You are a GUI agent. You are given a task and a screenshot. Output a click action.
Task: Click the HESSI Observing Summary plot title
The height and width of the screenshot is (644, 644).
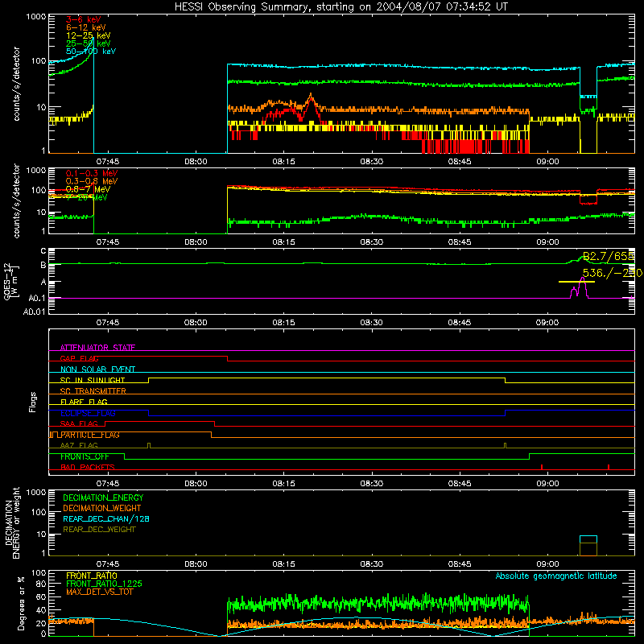coord(341,7)
